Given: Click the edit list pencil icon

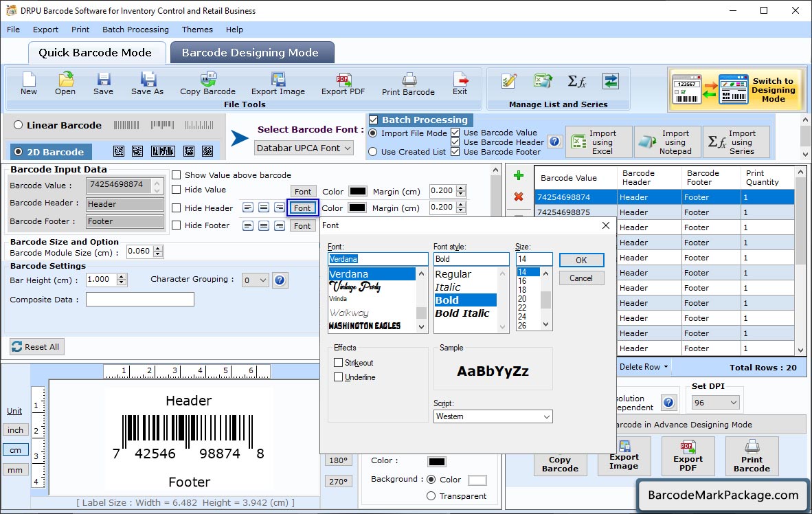Looking at the screenshot, I should [x=509, y=81].
